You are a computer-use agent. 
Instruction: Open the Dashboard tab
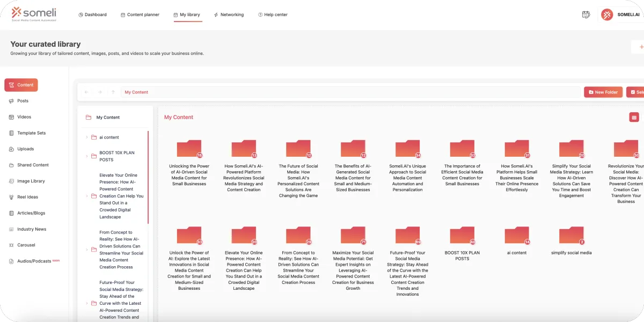[x=92, y=14]
